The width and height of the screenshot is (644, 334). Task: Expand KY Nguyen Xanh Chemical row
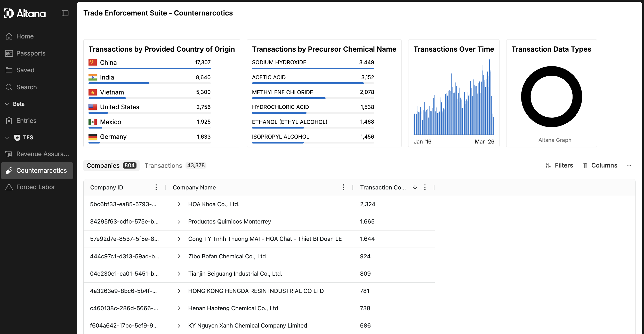179,326
